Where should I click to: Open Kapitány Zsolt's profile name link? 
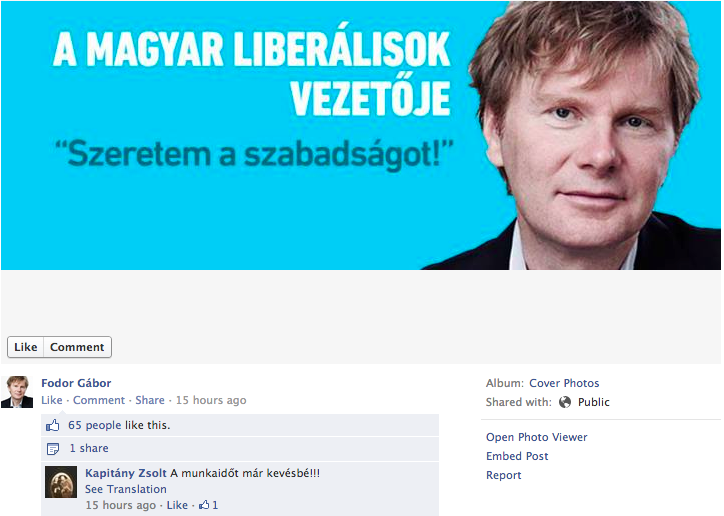126,473
